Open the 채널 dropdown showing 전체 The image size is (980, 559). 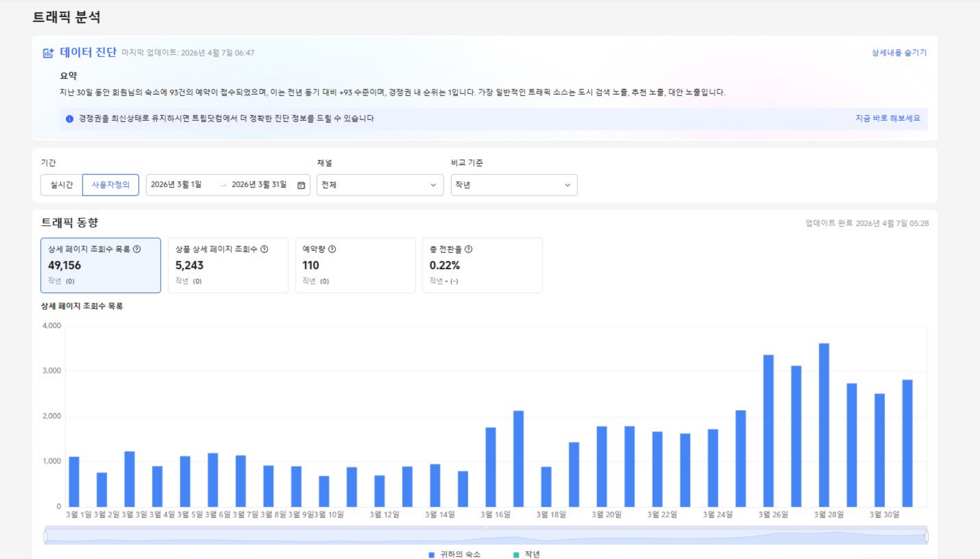coord(380,185)
